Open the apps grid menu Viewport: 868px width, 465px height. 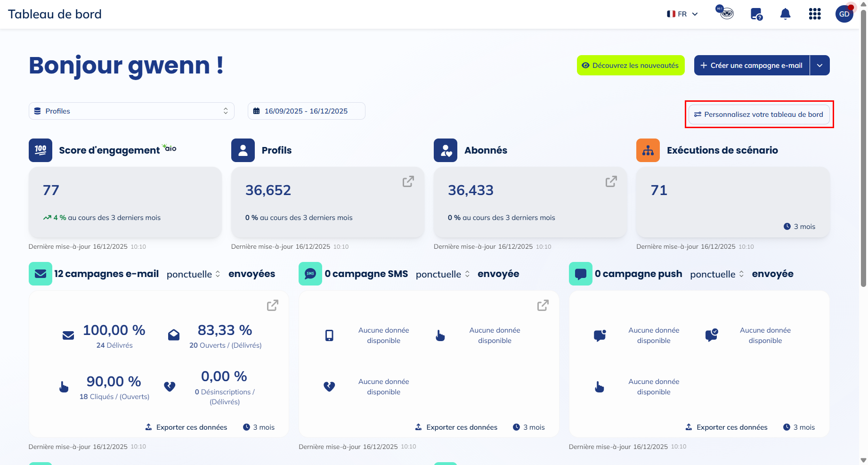814,14
